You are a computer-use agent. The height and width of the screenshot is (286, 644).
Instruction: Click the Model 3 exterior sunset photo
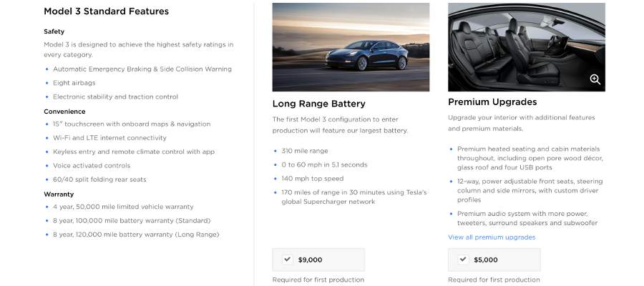click(x=351, y=47)
